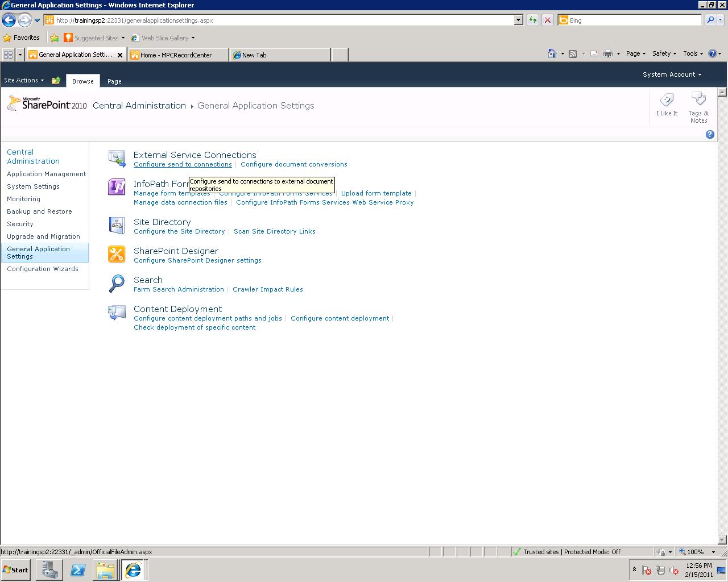Expand the Site Actions menu
Viewport: 728px width, 582px height.
coord(24,81)
